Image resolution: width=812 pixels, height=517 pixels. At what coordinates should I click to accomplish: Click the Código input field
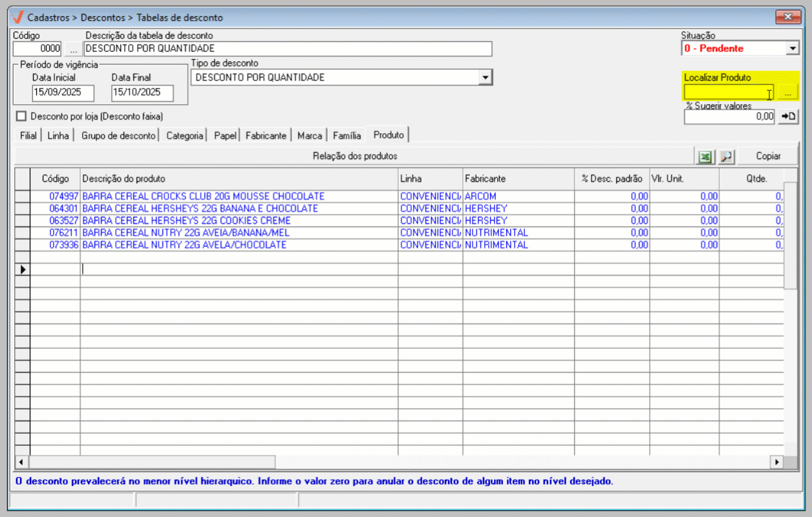(37, 48)
